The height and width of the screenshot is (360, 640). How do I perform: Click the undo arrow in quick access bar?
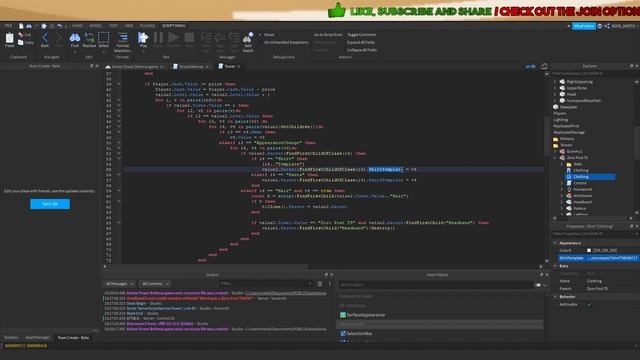[x=60, y=26]
